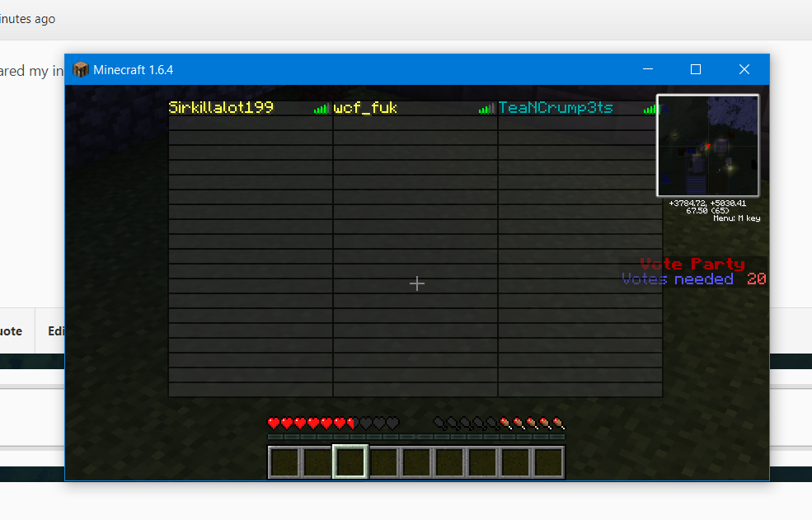Open the minimap in the top-right corner

point(707,145)
